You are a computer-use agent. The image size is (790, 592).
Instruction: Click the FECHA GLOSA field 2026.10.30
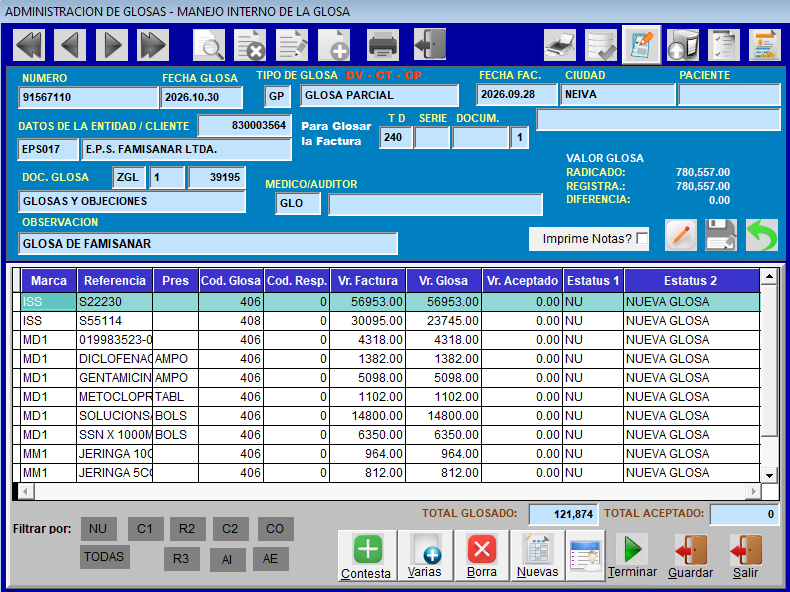202,97
